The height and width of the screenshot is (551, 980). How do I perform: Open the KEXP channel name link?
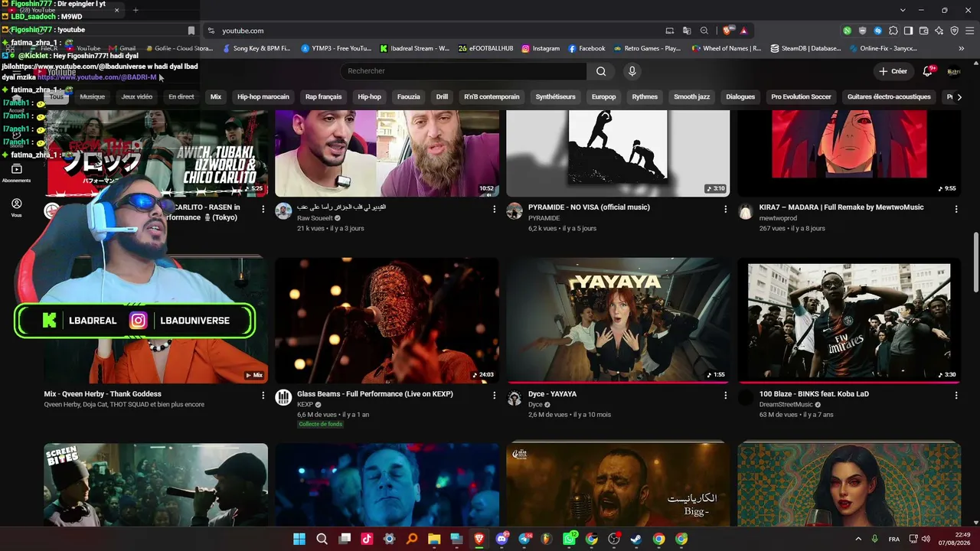tap(305, 405)
